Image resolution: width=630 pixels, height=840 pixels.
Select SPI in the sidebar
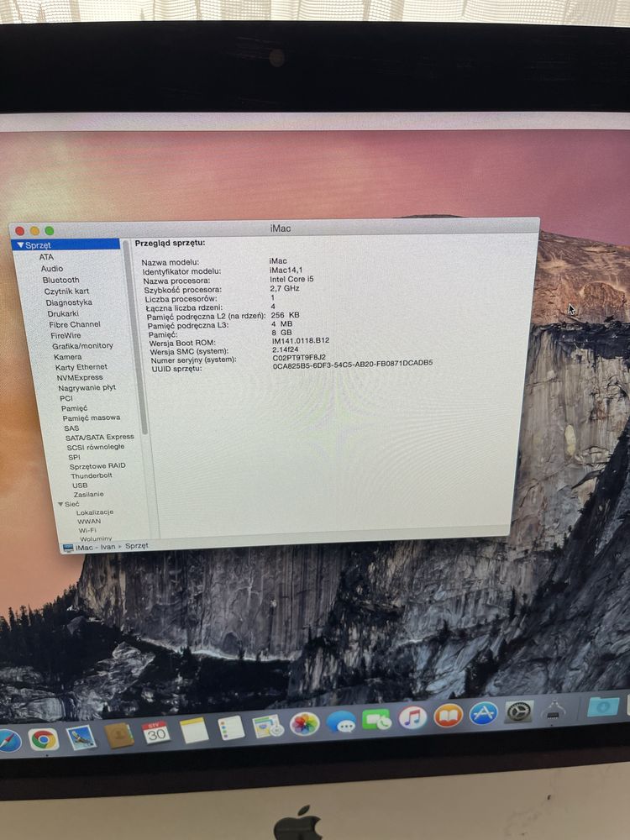coord(74,457)
